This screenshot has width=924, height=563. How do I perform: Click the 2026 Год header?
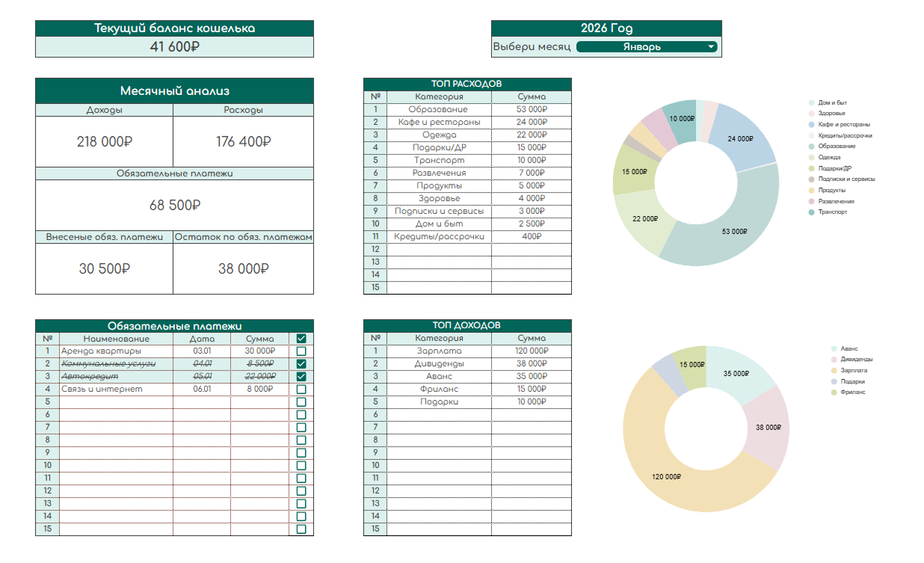click(x=606, y=28)
